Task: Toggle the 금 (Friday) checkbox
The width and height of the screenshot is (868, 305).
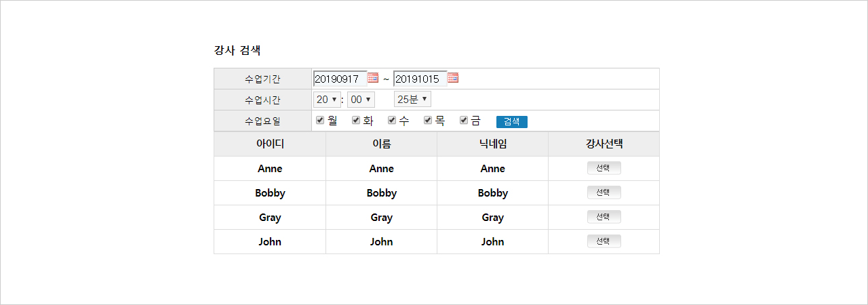Action: pyautogui.click(x=464, y=121)
